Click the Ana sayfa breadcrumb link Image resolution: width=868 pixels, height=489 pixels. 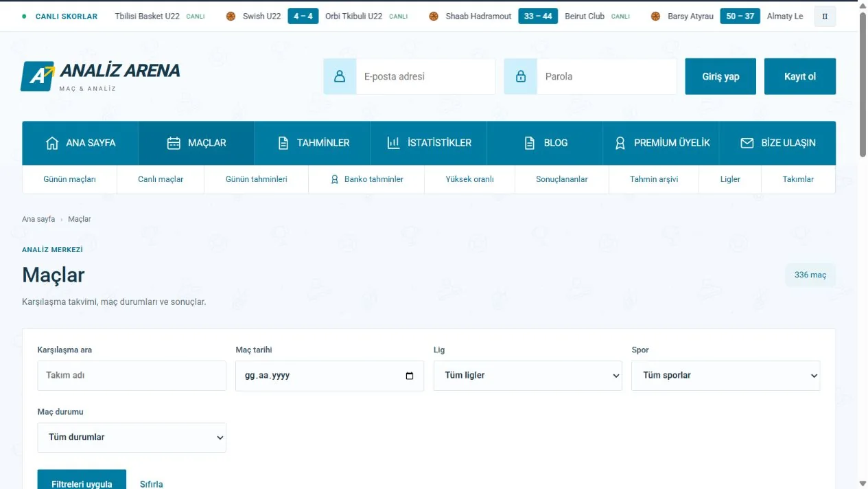pyautogui.click(x=38, y=219)
